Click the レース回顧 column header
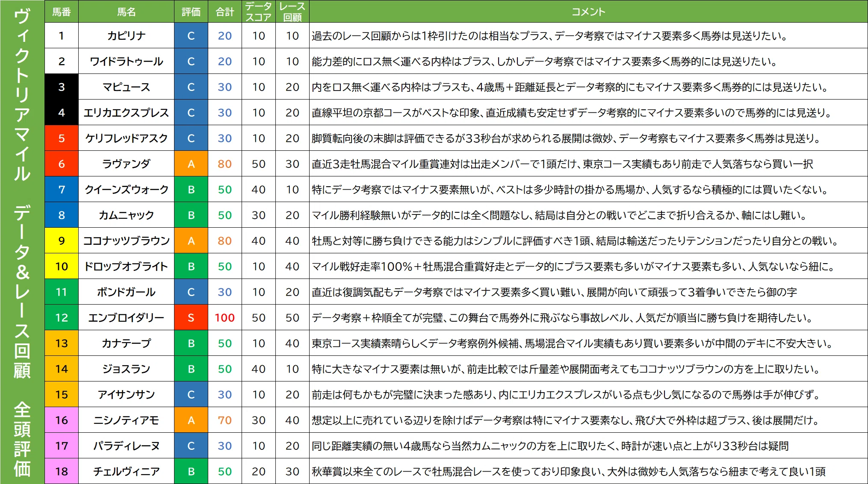The height and width of the screenshot is (484, 868). (x=292, y=12)
